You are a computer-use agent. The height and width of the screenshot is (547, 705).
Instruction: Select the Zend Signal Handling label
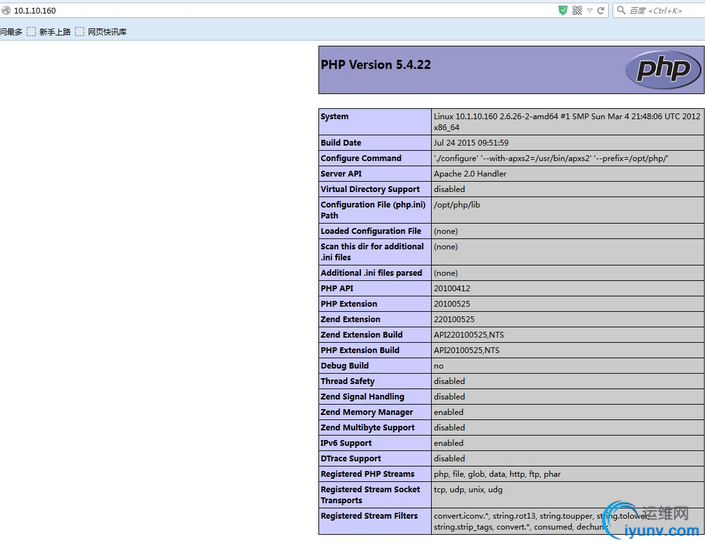pos(362,397)
